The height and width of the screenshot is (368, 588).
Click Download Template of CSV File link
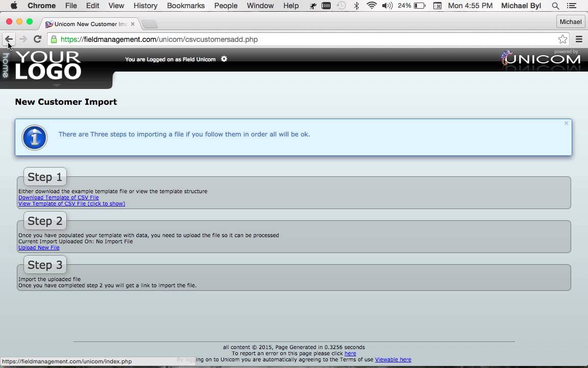tap(59, 197)
